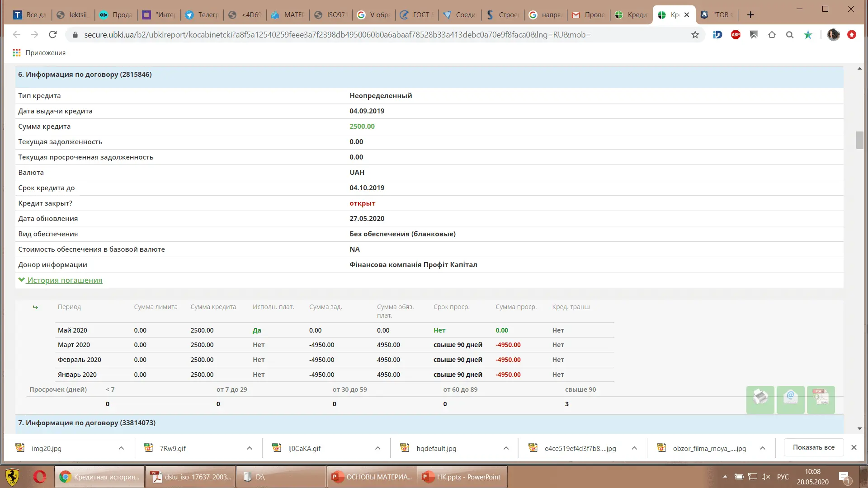Click the page vertical scrollbar thumb

point(859,140)
